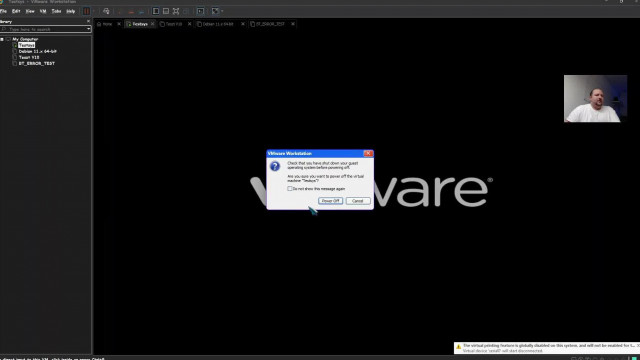Toggle the show library sidebar view icon
Screen dimensions: 640x360
156,11
